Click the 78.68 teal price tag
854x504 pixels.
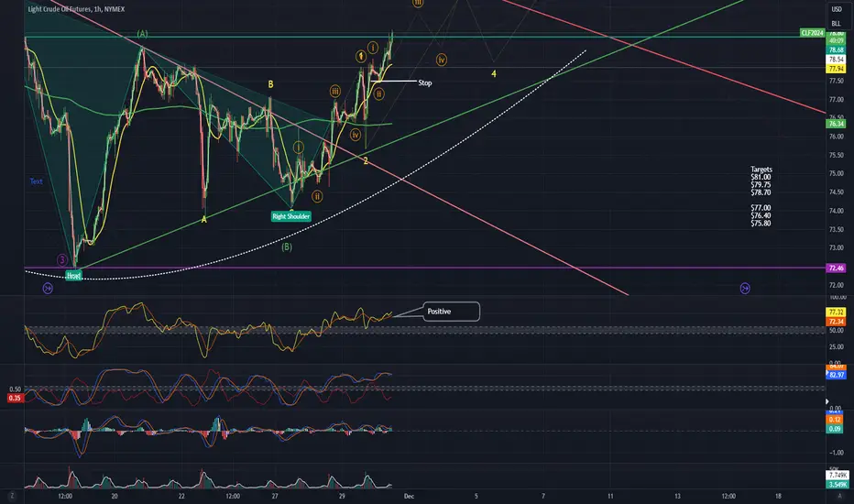point(836,50)
